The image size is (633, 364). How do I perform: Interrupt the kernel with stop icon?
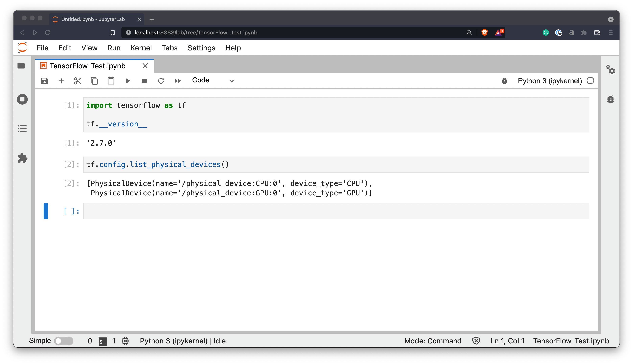144,81
